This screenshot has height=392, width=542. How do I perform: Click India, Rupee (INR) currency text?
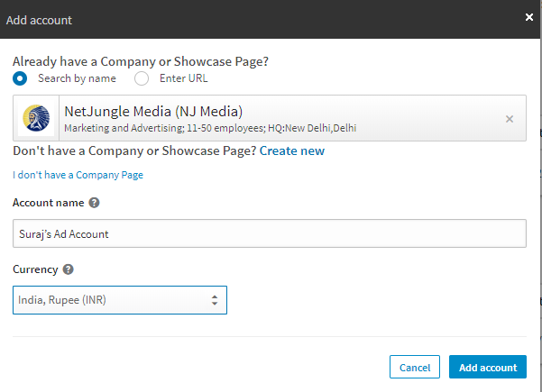[62, 300]
